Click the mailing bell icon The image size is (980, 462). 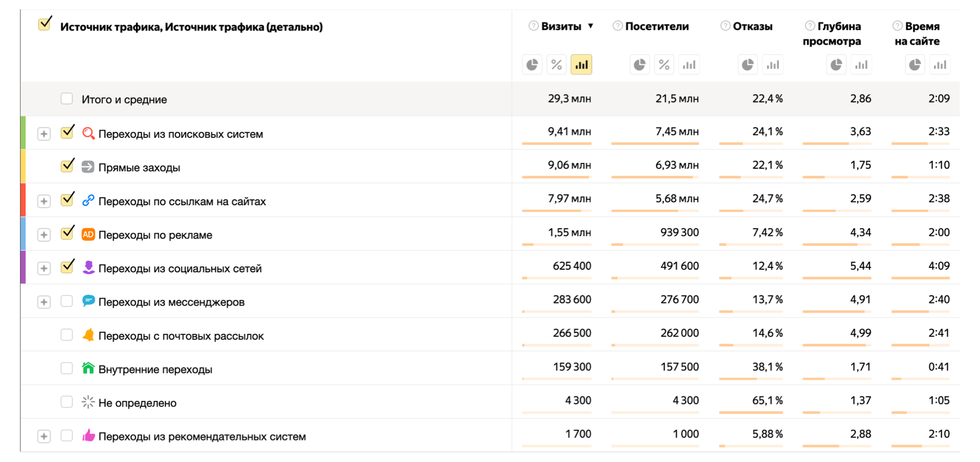(88, 335)
